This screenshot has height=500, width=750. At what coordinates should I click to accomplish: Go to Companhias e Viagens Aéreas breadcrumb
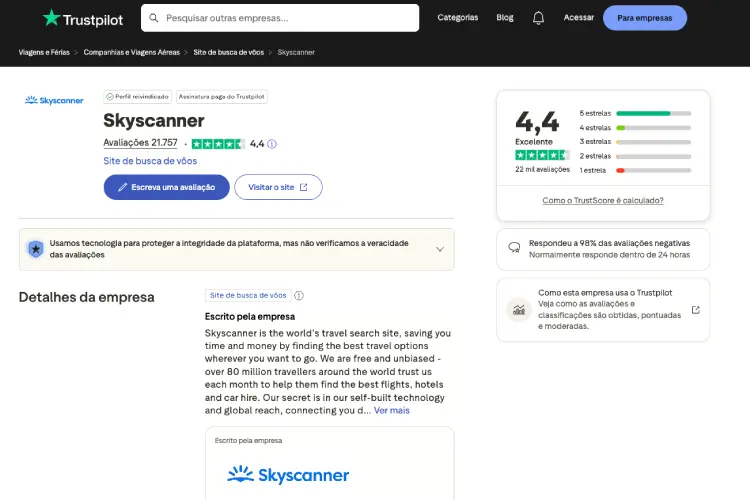point(132,52)
